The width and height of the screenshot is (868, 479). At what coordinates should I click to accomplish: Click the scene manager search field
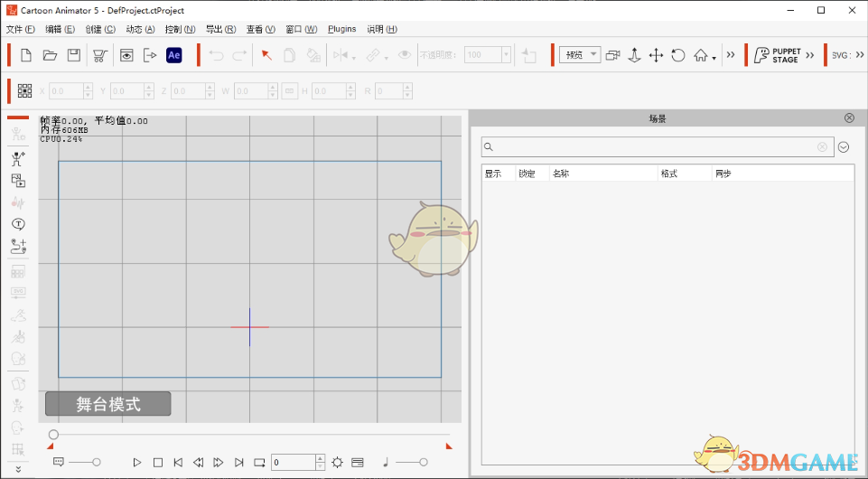[x=657, y=146]
